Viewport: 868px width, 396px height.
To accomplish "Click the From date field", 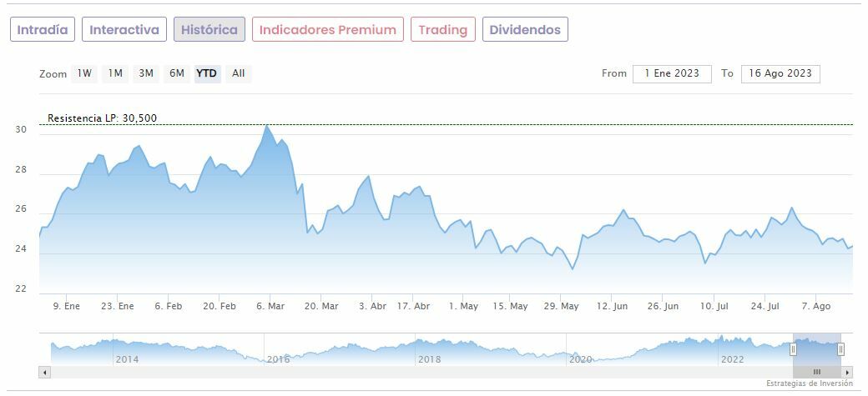I will pyautogui.click(x=672, y=73).
